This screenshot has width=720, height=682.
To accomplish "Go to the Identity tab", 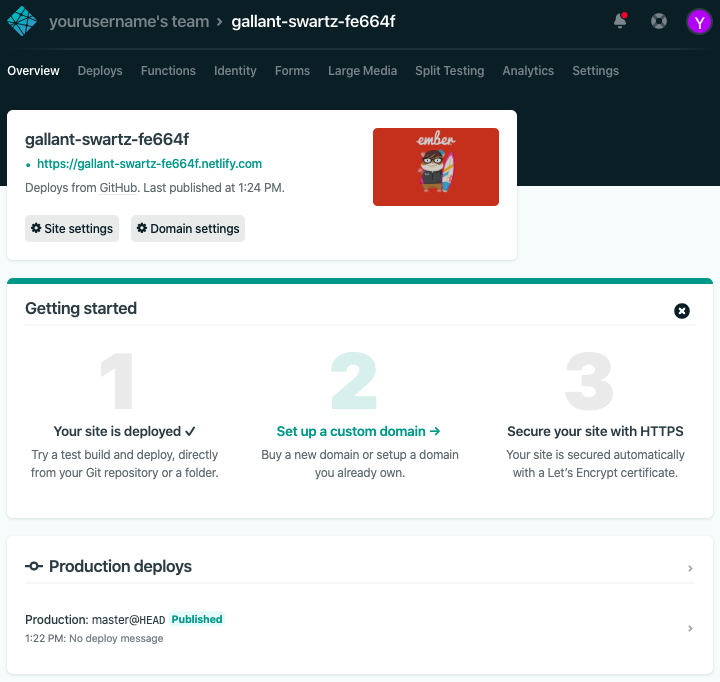I will point(235,71).
